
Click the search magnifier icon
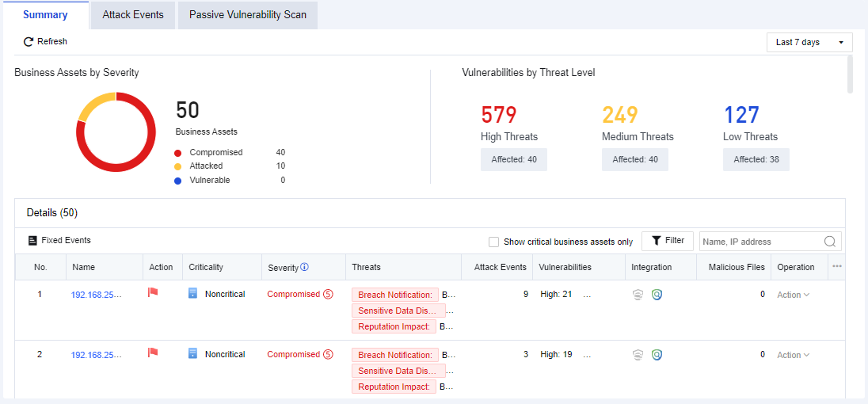(830, 242)
